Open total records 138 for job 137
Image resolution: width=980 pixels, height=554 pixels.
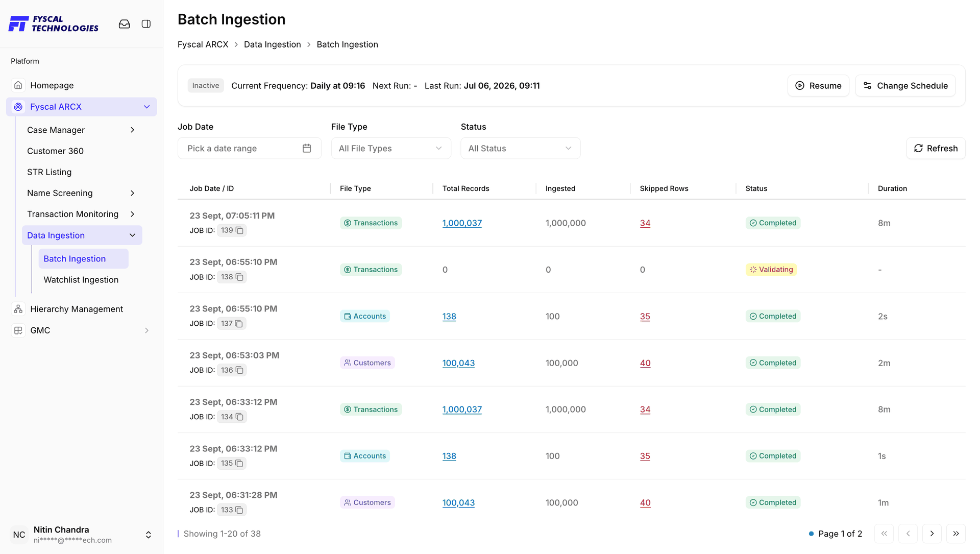point(449,317)
